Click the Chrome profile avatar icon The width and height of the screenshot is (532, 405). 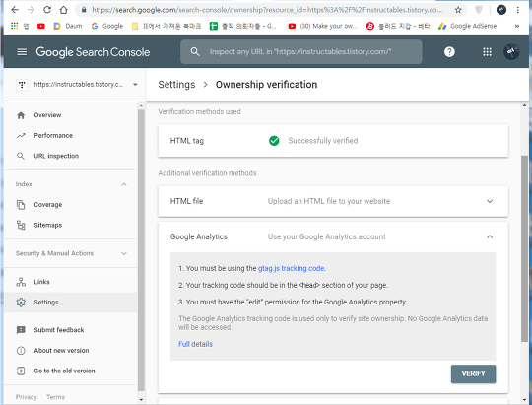pos(501,10)
